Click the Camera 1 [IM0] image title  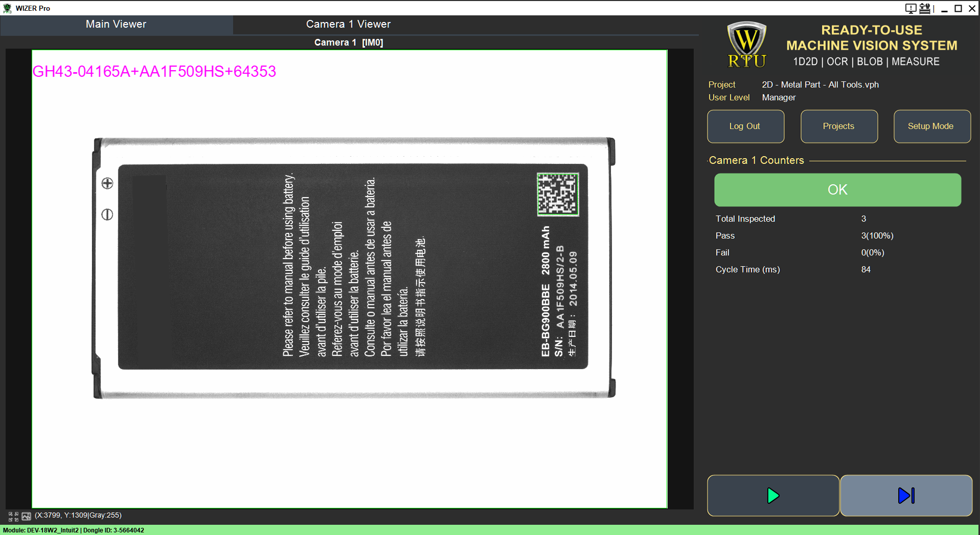349,42
